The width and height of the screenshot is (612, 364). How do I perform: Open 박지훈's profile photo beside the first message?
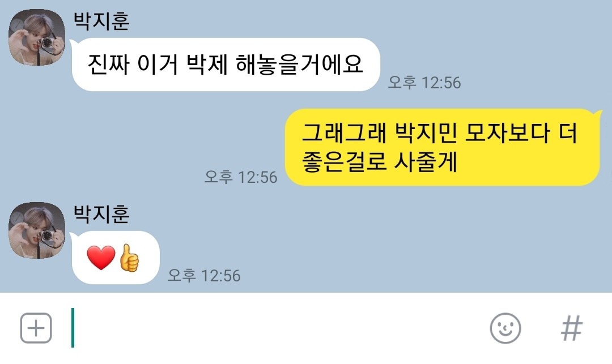click(37, 37)
